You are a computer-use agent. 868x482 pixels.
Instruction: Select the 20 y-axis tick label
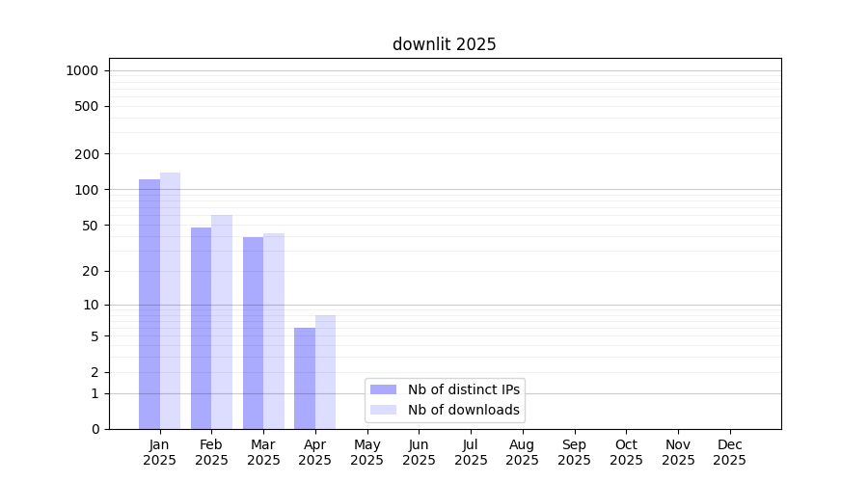point(89,271)
